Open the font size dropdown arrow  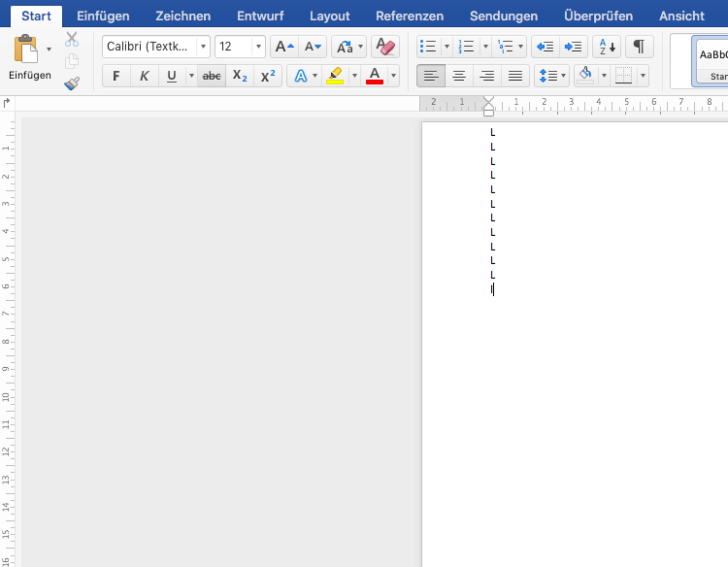258,47
